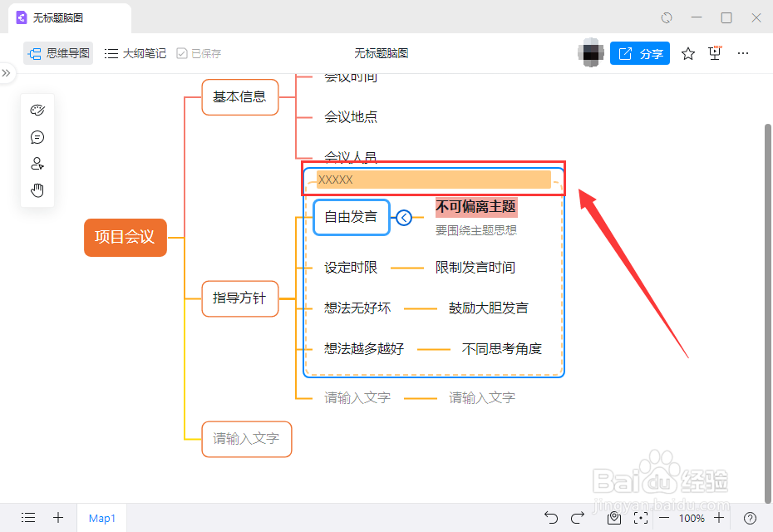Collapse the 自由发言 branch via circle toggle
The height and width of the screenshot is (532, 773).
(403, 217)
